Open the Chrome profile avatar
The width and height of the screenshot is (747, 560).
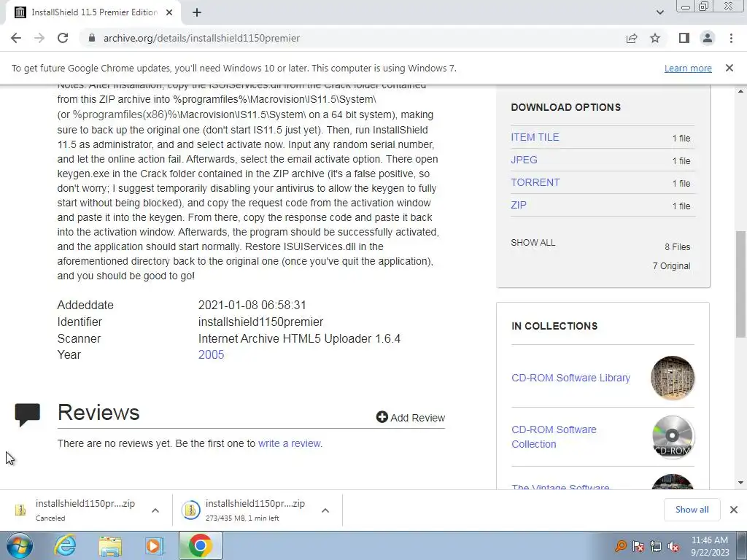pyautogui.click(x=708, y=38)
